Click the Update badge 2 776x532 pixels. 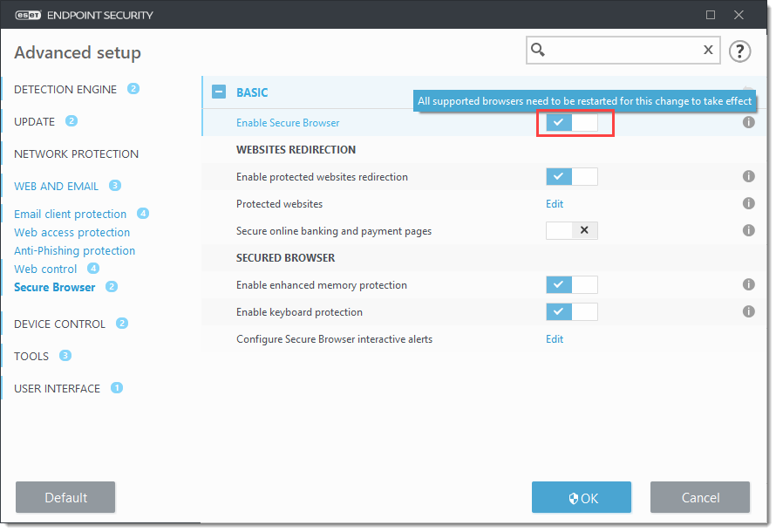(71, 120)
